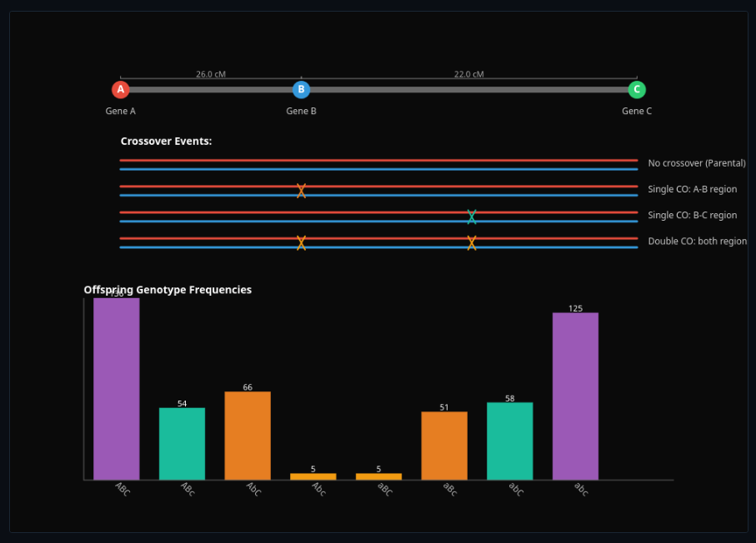Click the red Gene A marker
Screen dimensions: 756x543
pyautogui.click(x=121, y=90)
